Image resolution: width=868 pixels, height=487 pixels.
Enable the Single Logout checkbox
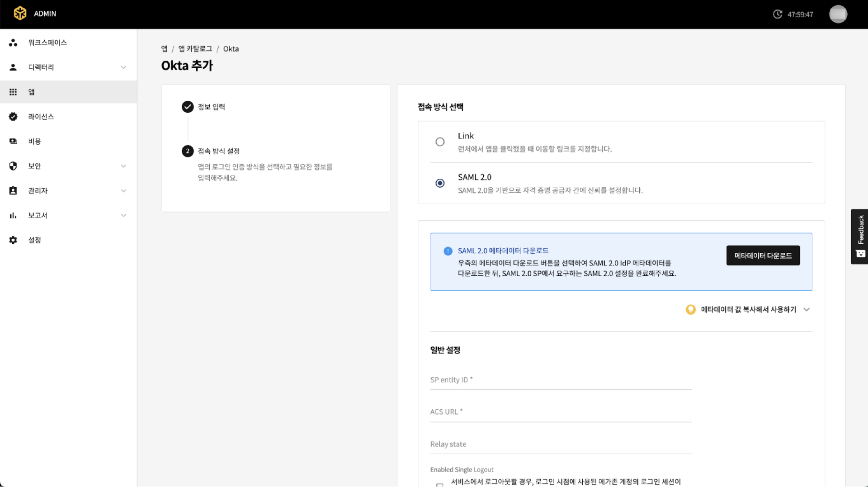click(x=439, y=485)
